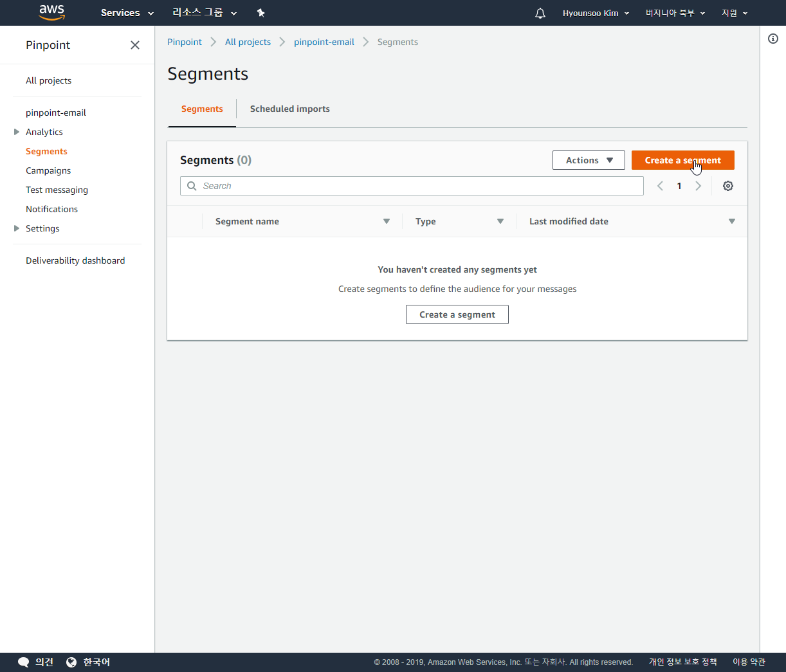The width and height of the screenshot is (786, 672).
Task: Click the feedback speech bubble icon
Action: point(24,662)
